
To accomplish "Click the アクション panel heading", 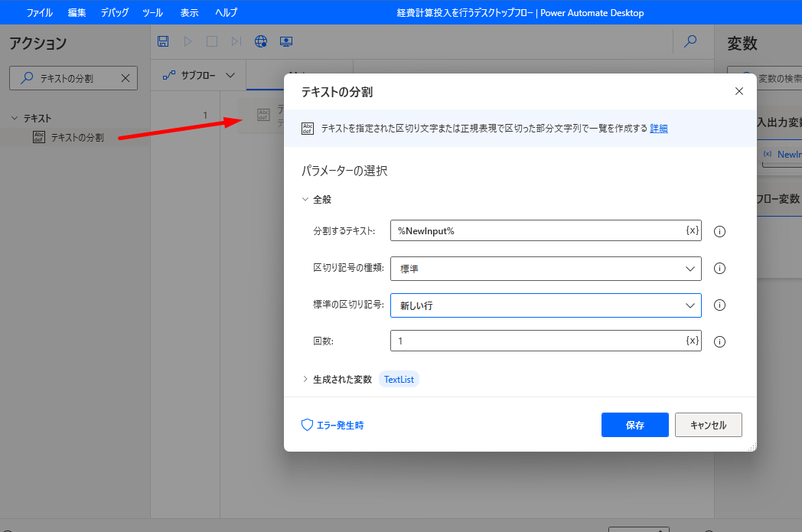I will pos(37,44).
